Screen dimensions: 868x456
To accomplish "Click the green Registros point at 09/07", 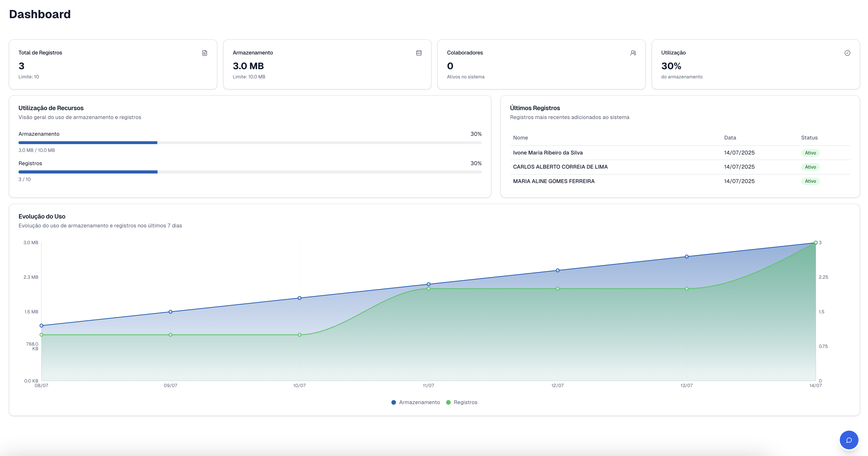I will coord(170,335).
